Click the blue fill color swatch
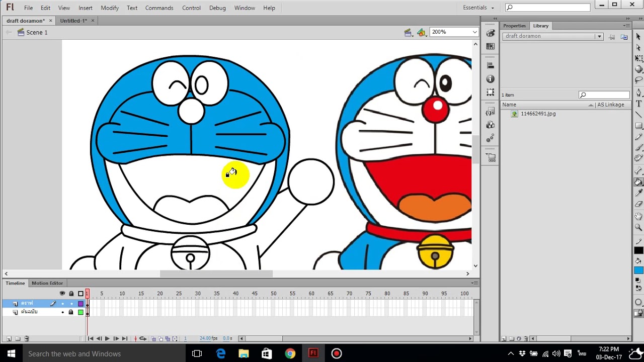 click(638, 270)
